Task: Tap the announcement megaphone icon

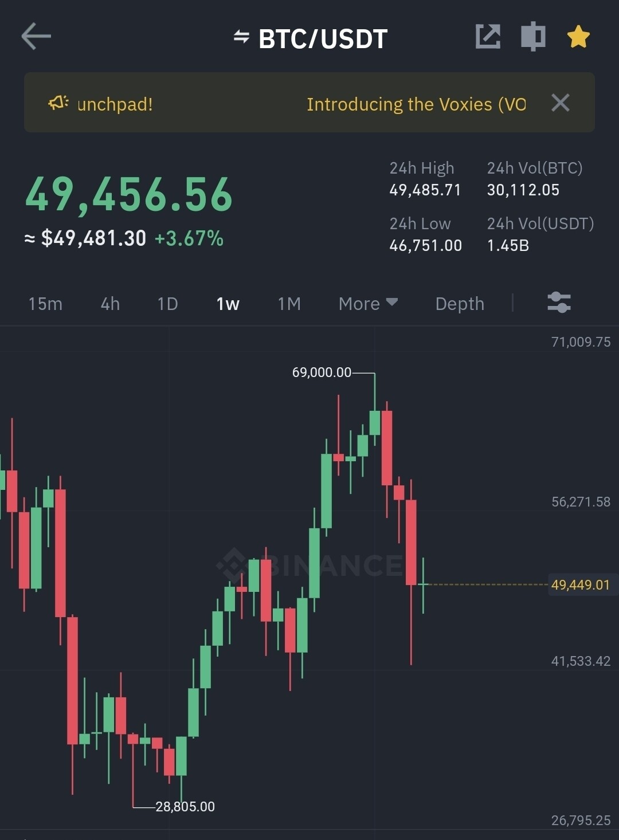Action: click(58, 103)
